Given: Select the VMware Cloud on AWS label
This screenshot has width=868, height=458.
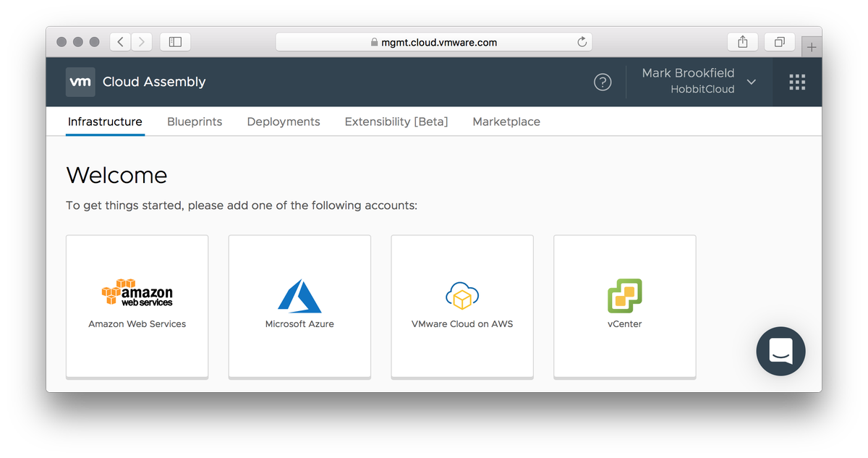Looking at the screenshot, I should click(462, 324).
